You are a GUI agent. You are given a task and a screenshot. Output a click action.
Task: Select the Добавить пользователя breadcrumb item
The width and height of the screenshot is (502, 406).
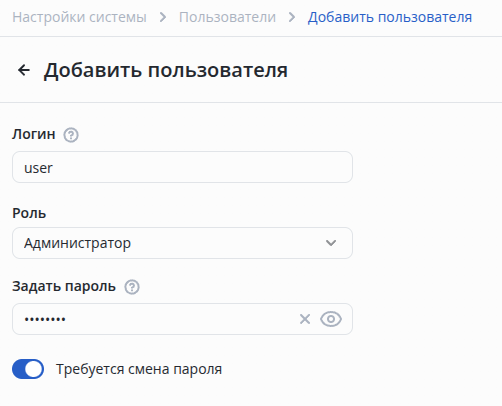point(390,17)
